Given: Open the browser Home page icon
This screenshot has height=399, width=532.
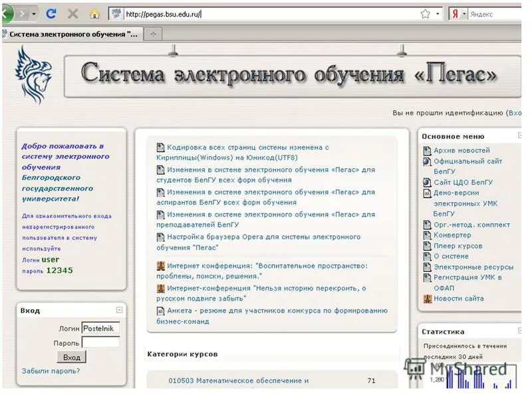Looking at the screenshot, I should [95, 12].
